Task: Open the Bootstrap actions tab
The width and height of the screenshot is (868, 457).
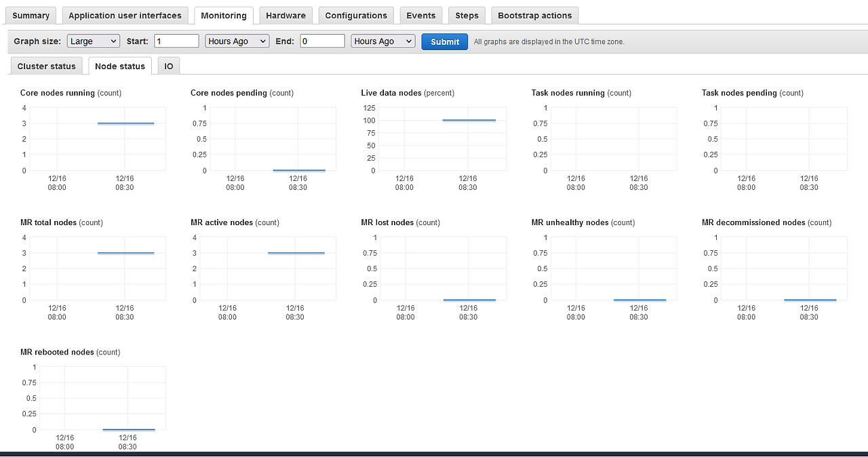Action: (x=535, y=16)
